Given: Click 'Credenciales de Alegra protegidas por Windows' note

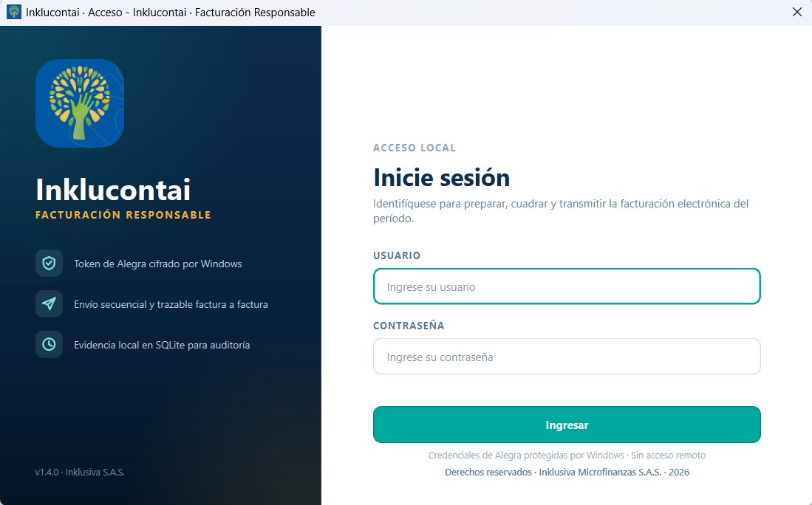Looking at the screenshot, I should (x=567, y=456).
